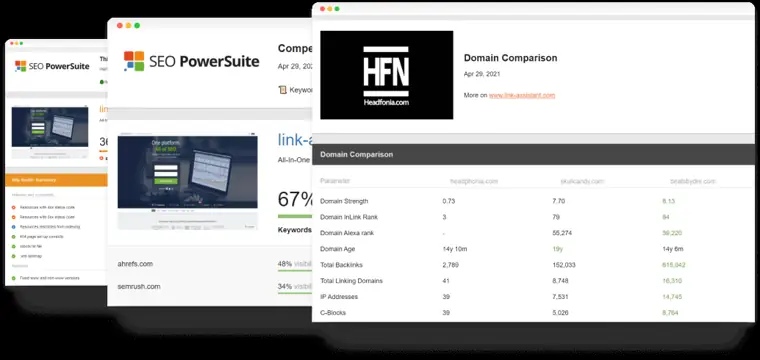Click the Domain Comparison report title
The height and width of the screenshot is (360, 760).
[x=510, y=58]
